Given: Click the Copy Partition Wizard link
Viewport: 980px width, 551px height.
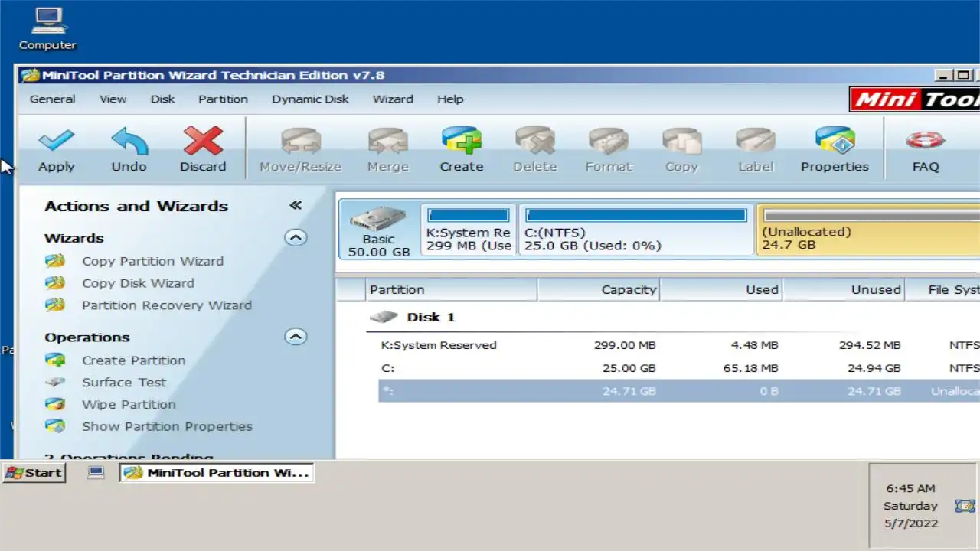Looking at the screenshot, I should pos(153,261).
